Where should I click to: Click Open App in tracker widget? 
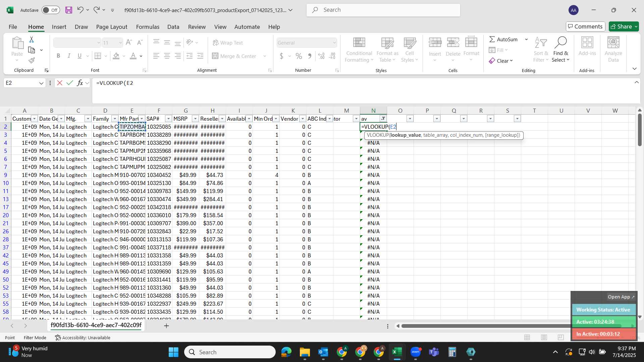(621, 297)
